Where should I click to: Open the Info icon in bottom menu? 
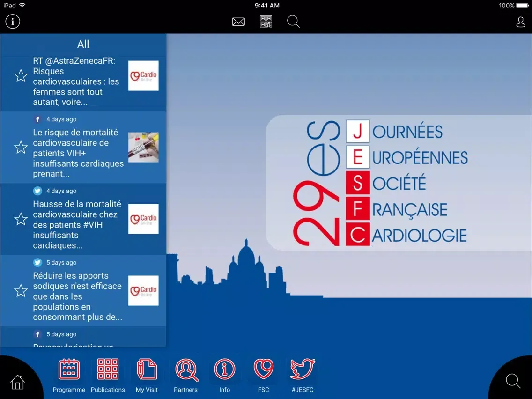coord(225,369)
